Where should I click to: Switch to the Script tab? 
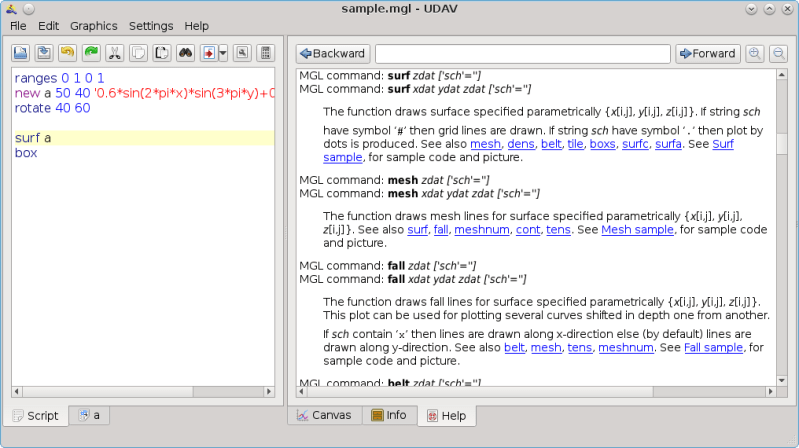36,416
